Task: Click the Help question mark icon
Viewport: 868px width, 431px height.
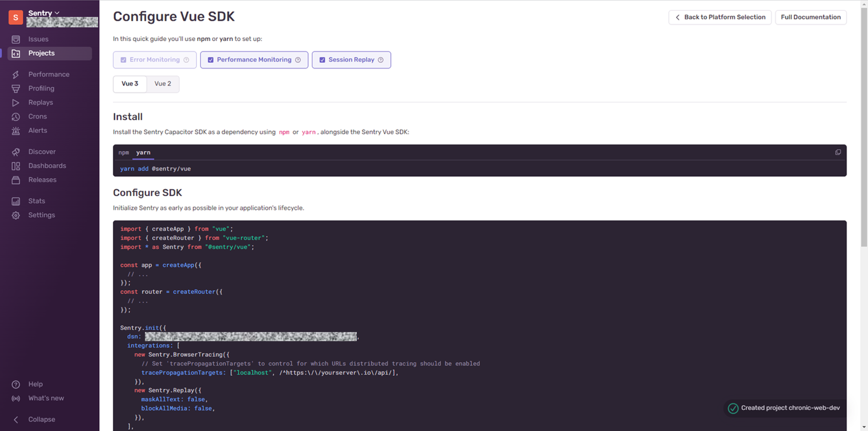Action: pos(16,385)
